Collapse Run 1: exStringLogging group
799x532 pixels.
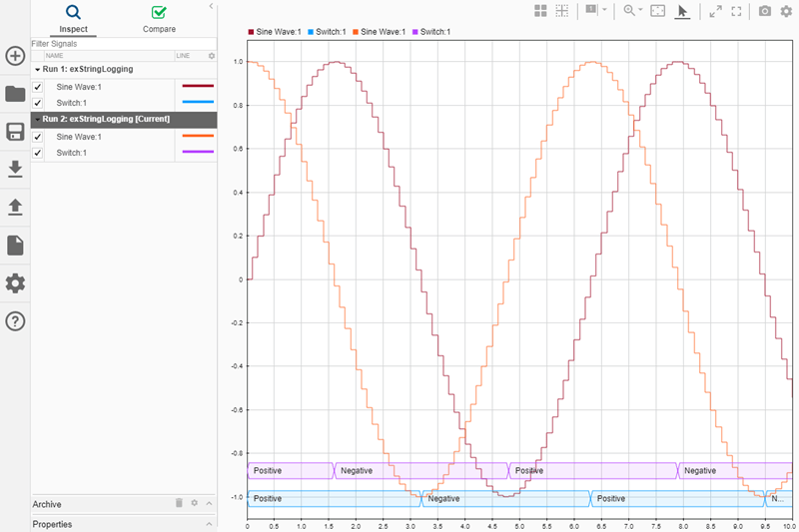[37, 70]
